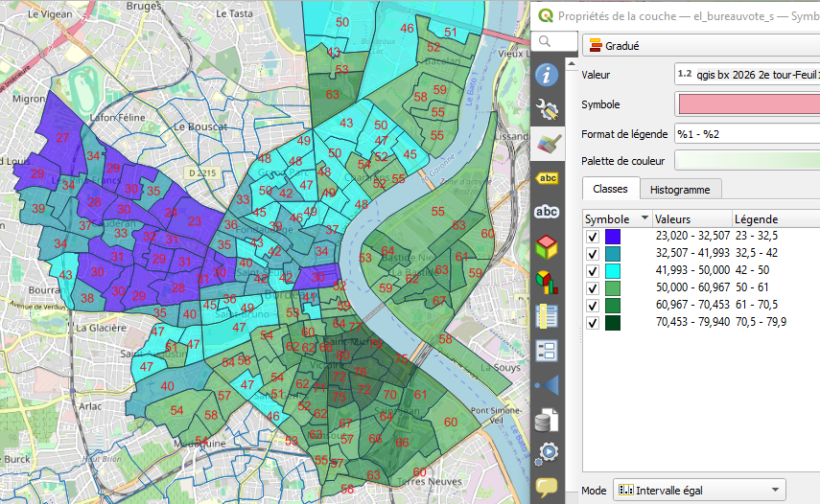
Task: Open the Source settings wrench icon
Action: [x=547, y=109]
